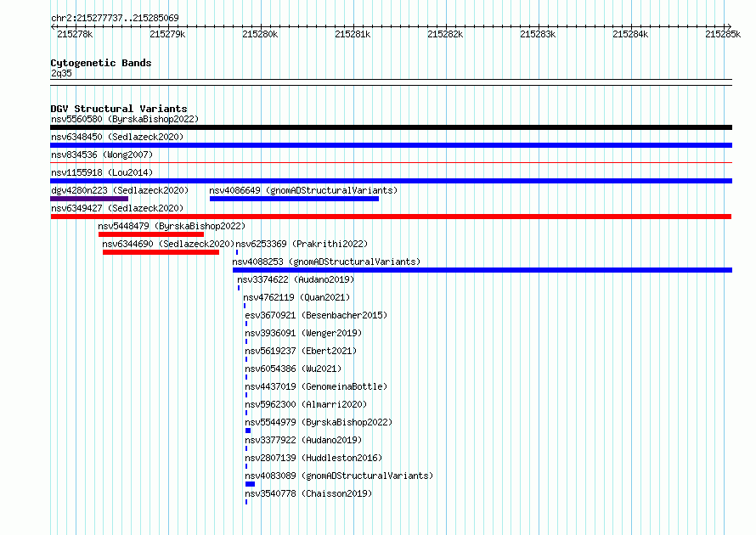Image resolution: width=756 pixels, height=535 pixels.
Task: Open nsv3374622 (Audano2019) label
Action: [296, 279]
